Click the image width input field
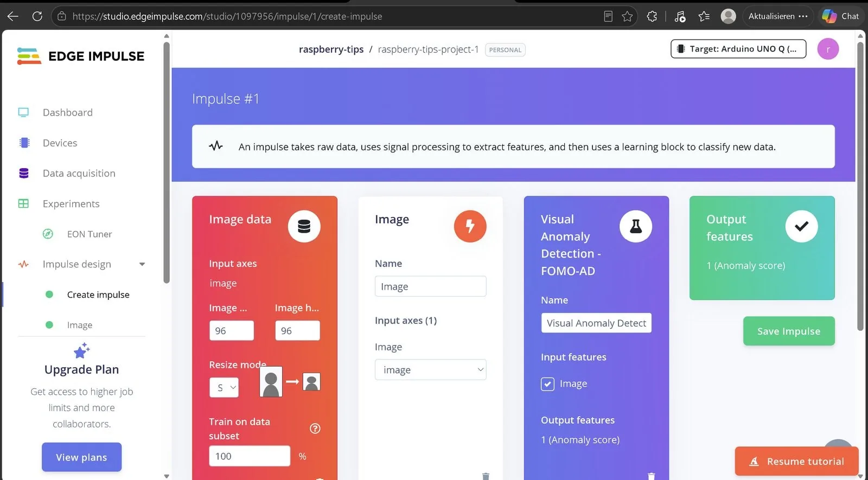The width and height of the screenshot is (868, 480). tap(232, 330)
